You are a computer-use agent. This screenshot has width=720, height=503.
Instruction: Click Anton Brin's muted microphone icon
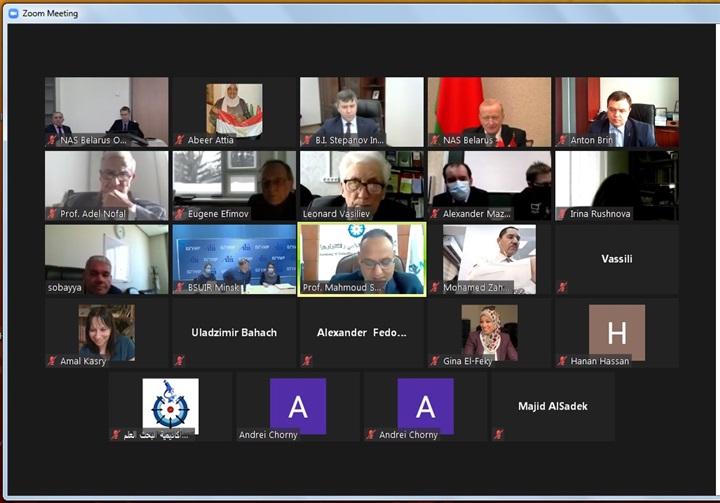[563, 141]
